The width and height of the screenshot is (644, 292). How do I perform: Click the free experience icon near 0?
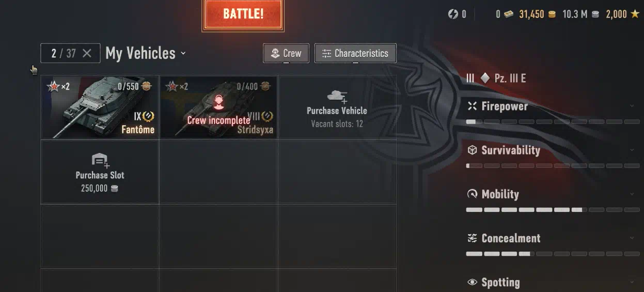pyautogui.click(x=453, y=14)
